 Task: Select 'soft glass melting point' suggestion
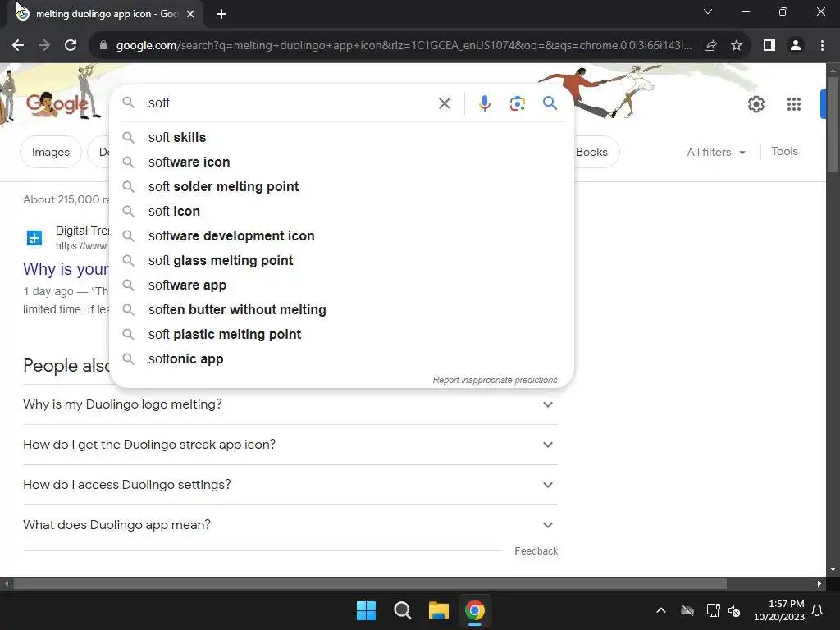(341, 260)
